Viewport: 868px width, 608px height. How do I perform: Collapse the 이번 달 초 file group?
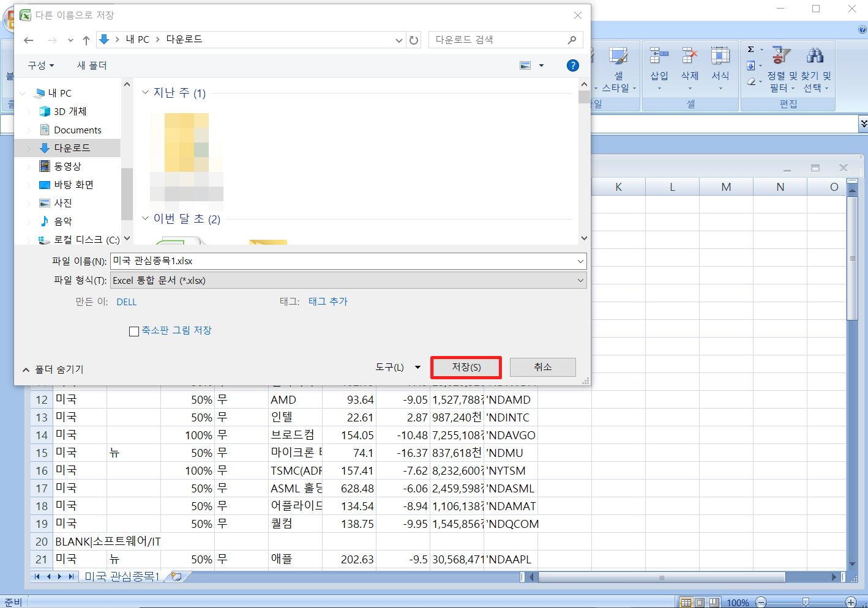[145, 218]
